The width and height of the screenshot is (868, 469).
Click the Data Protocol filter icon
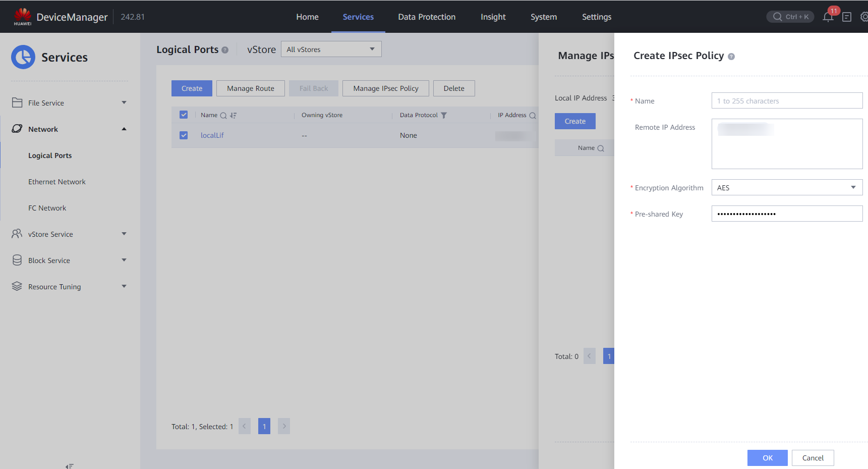pyautogui.click(x=444, y=116)
